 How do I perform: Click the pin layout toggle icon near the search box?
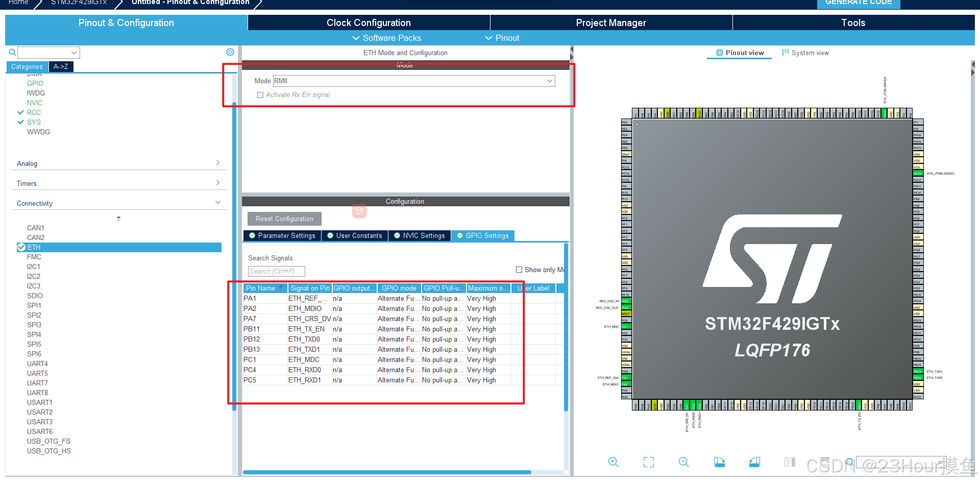(x=789, y=462)
